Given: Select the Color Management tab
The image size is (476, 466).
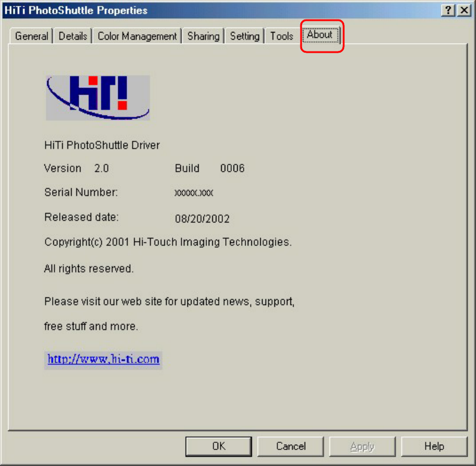Looking at the screenshot, I should coord(137,36).
